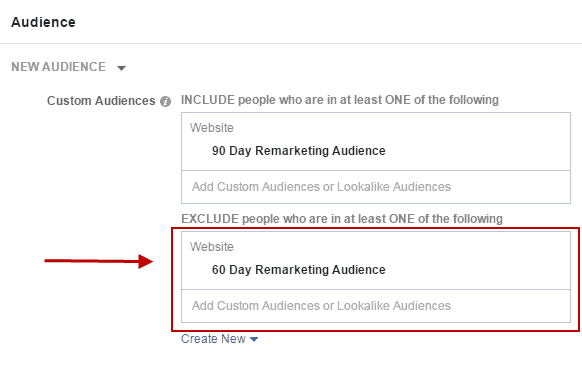Click the INCLUDE people heading text
The image size is (582, 373).
coord(340,100)
